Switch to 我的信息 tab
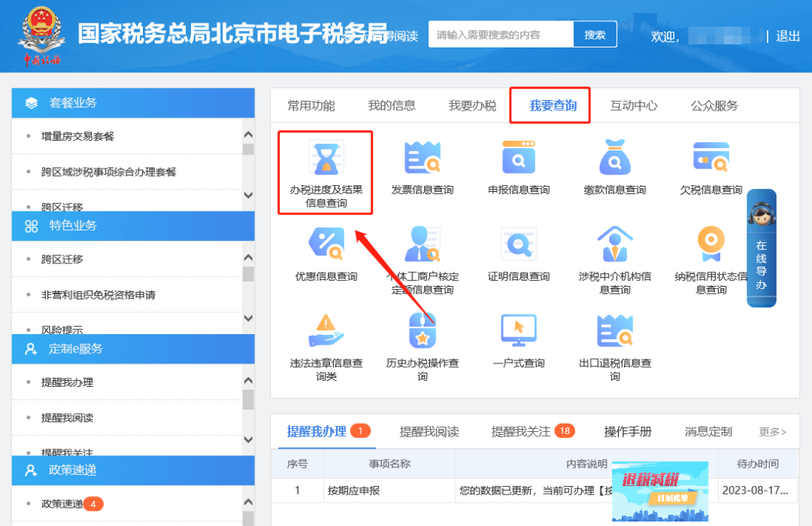Screen dimensions: 812x526 tap(392, 105)
